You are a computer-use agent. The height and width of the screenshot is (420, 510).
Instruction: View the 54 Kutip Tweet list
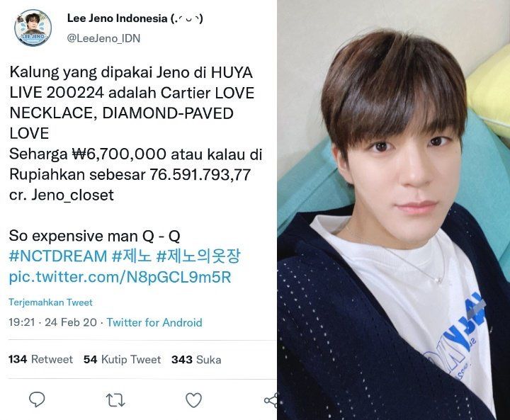pyautogui.click(x=123, y=360)
